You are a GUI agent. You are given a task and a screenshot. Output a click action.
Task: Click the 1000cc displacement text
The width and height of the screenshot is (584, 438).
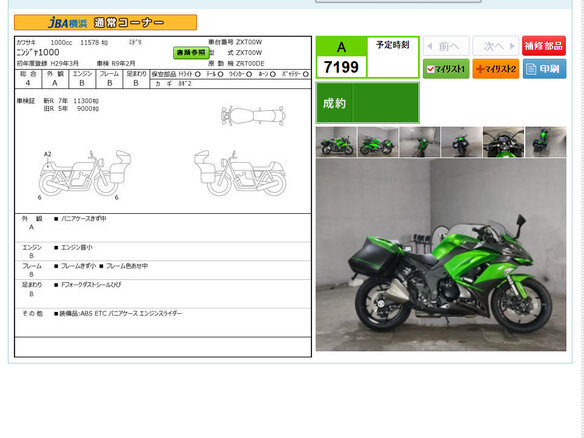coord(61,42)
